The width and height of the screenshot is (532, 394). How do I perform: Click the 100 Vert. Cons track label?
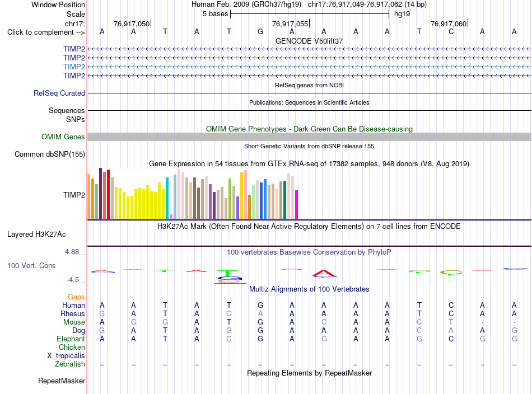pos(31,265)
